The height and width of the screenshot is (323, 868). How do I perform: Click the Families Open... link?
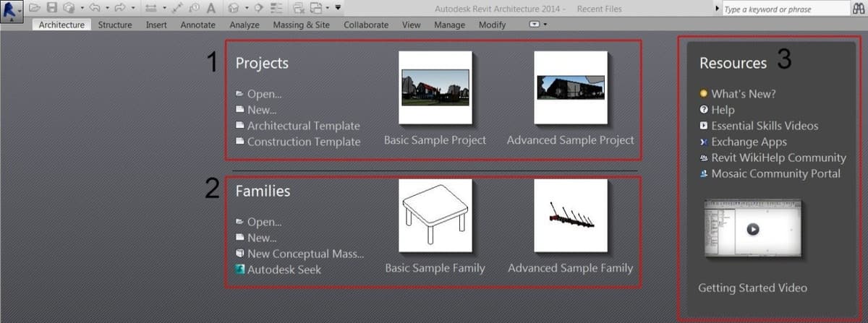pyautogui.click(x=265, y=222)
